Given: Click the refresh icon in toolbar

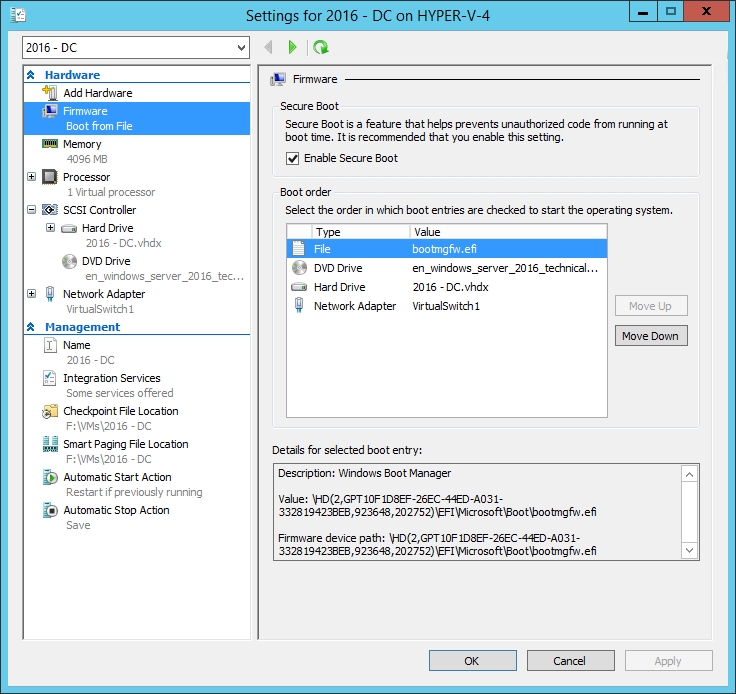Looking at the screenshot, I should coord(320,47).
